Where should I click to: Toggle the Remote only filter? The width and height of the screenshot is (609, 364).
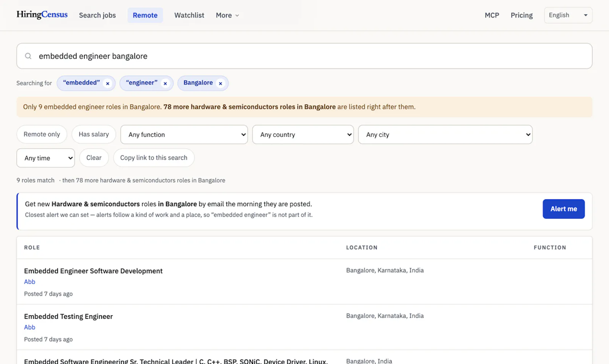pyautogui.click(x=42, y=134)
